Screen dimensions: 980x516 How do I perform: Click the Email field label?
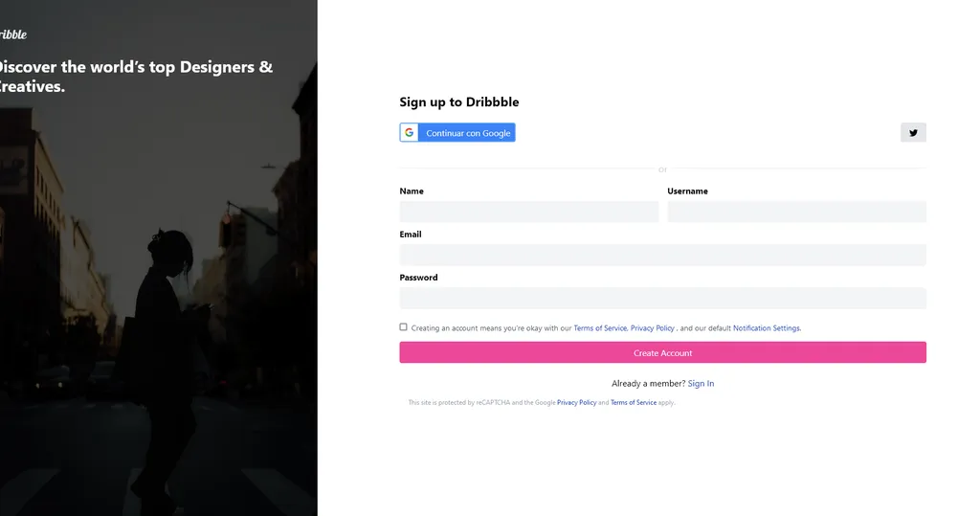click(411, 235)
